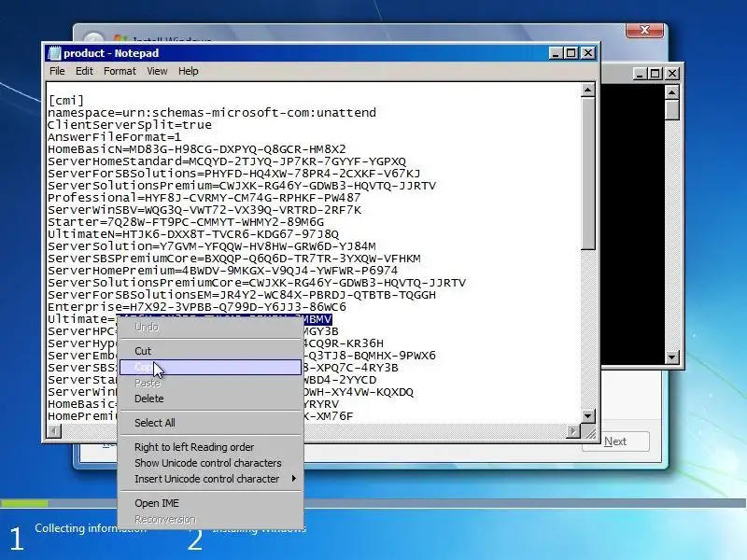747x560 pixels.
Task: Click the Professional=HYF8J key line
Action: click(x=204, y=198)
